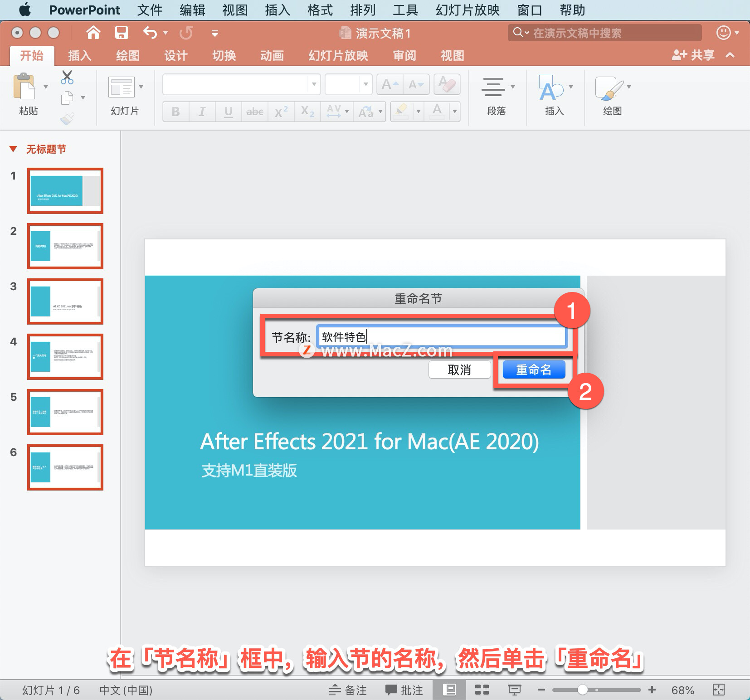Click the 中文 (中国) language indicator
Image resolution: width=750 pixels, height=700 pixels.
126,690
